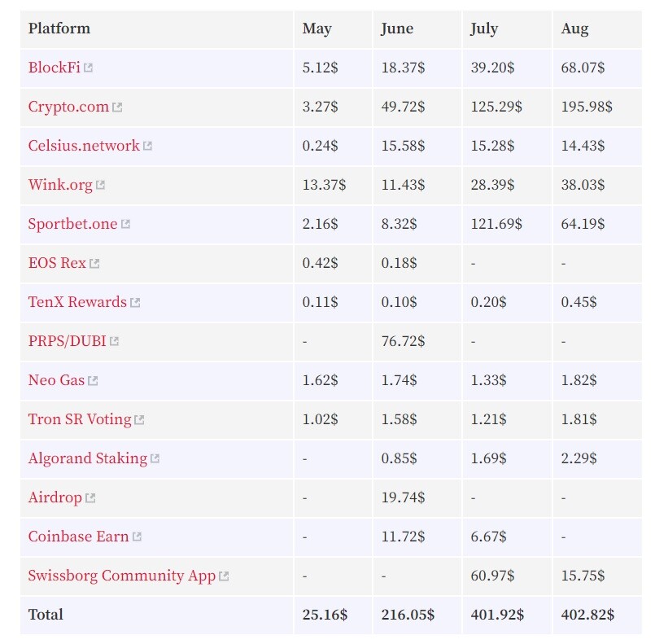Screen dimensions: 655x644
Task: Click the external link icon after PRPS/DUBI
Action: click(x=114, y=341)
